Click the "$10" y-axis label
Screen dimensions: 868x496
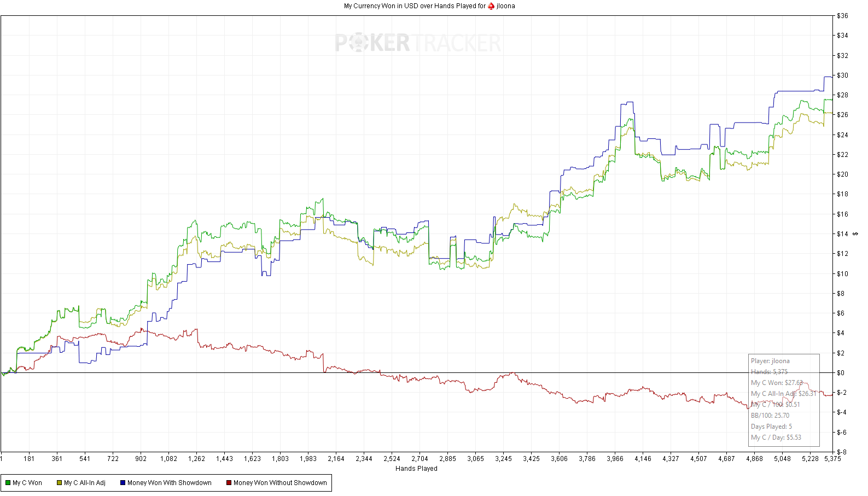pyautogui.click(x=842, y=274)
